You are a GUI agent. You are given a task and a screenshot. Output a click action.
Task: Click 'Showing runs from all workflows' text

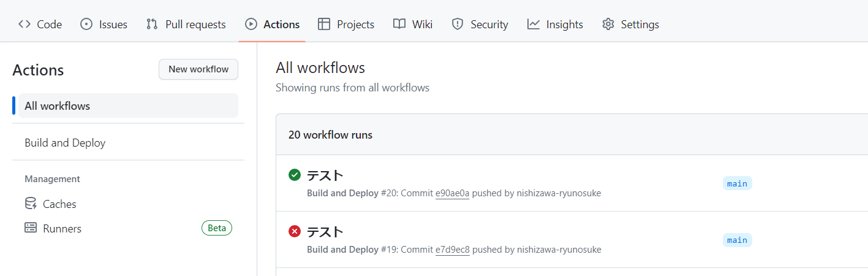click(352, 88)
